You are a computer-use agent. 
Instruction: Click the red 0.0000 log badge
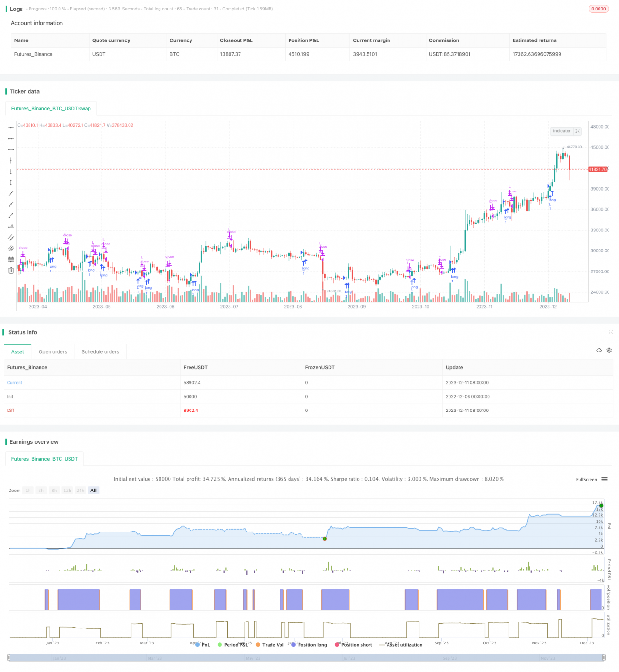click(599, 9)
